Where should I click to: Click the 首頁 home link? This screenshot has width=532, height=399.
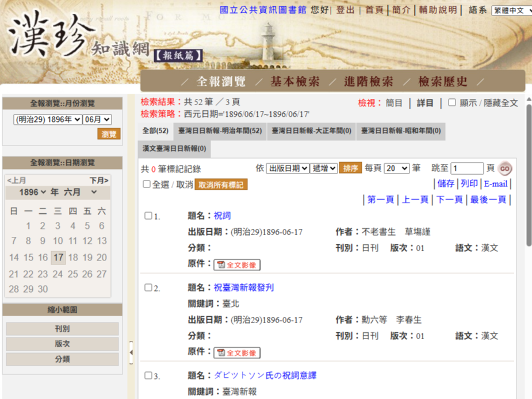point(374,10)
